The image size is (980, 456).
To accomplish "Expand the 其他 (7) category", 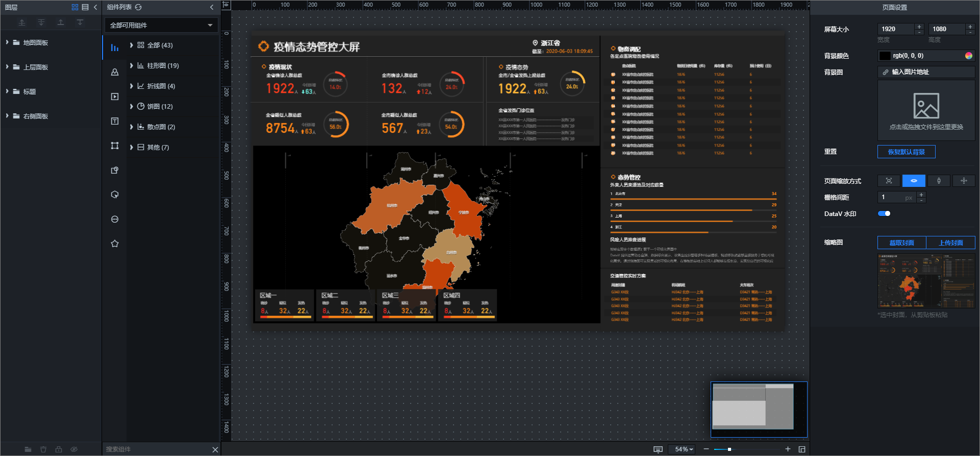I will 132,147.
